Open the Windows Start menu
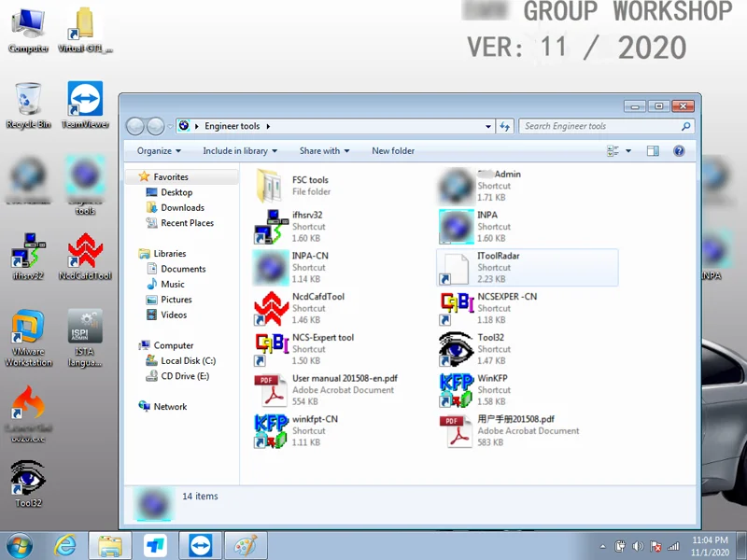 20,545
